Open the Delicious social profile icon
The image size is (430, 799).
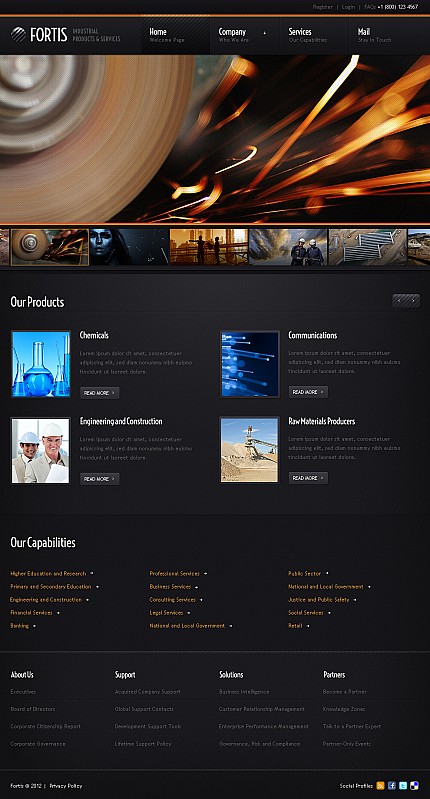pos(415,785)
